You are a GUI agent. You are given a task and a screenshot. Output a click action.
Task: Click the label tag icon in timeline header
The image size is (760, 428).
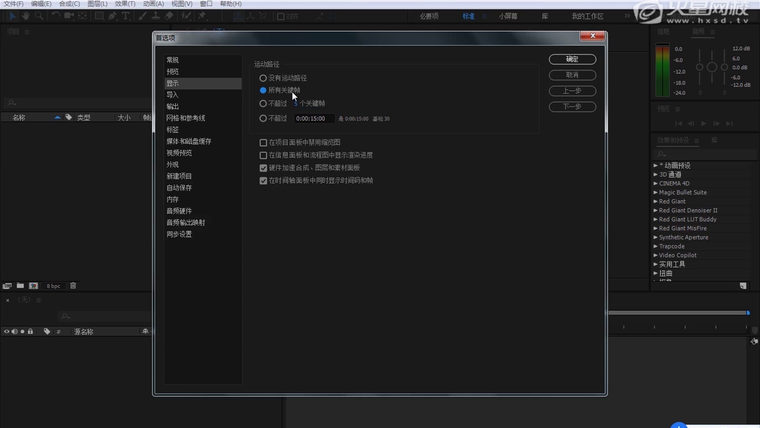(x=47, y=331)
